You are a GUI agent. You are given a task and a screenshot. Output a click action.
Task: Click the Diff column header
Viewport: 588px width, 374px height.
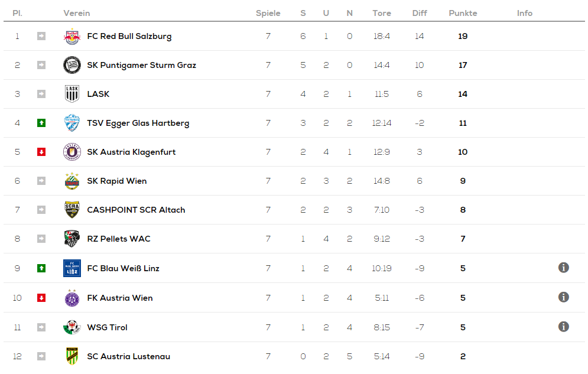coord(420,13)
